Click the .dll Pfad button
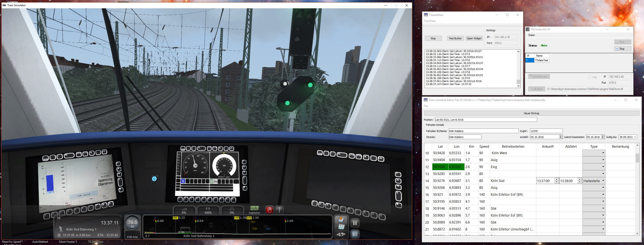 click(537, 89)
